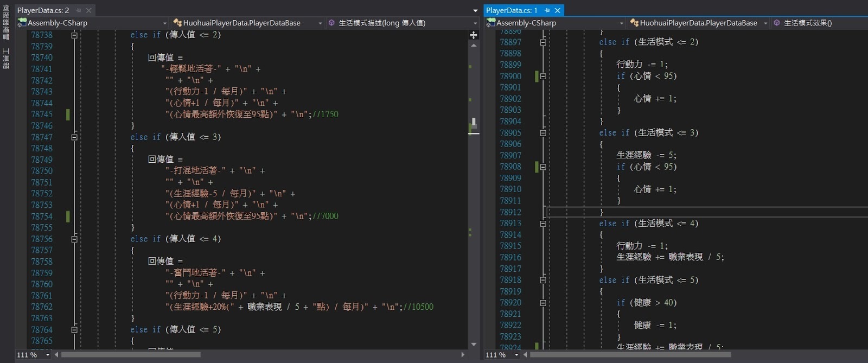Collapse the 'else if (傳入值 <= 2)' block
Screen dimensions: 868x363
click(x=74, y=35)
